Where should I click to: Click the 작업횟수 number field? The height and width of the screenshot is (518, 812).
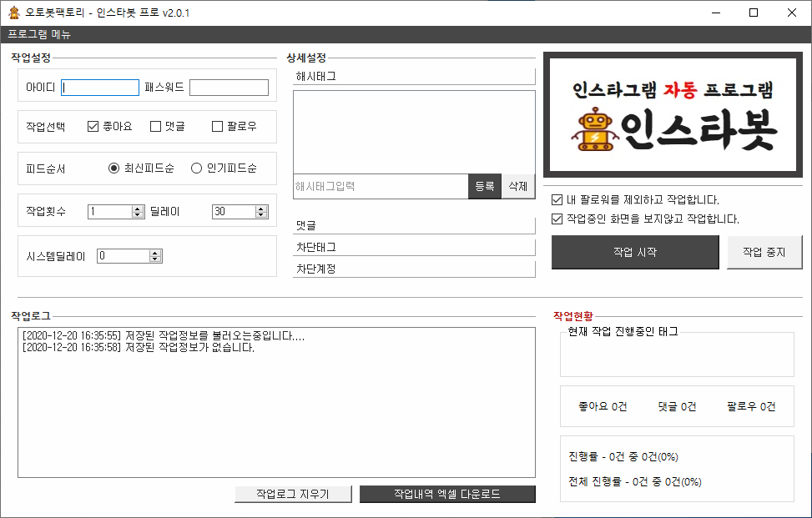coord(110,212)
